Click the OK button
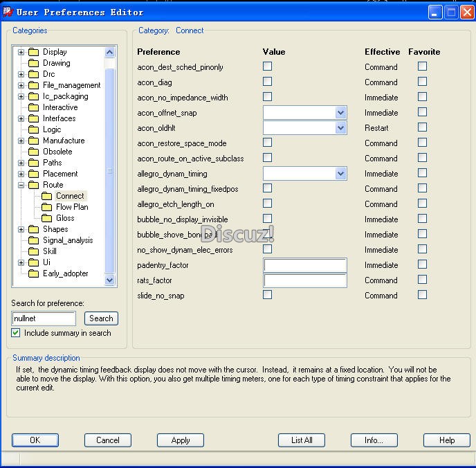Viewport: 476px width, 468px height. coord(35,440)
